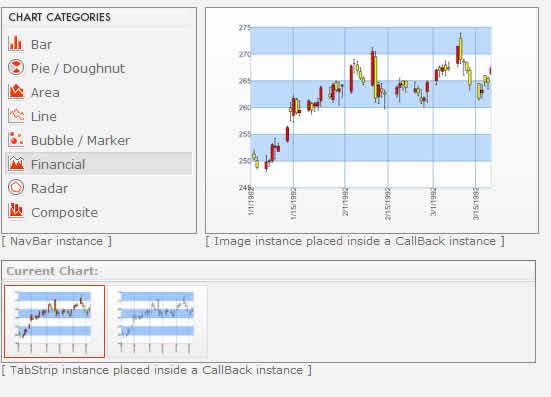Click the Composite chart category icon

[16, 211]
